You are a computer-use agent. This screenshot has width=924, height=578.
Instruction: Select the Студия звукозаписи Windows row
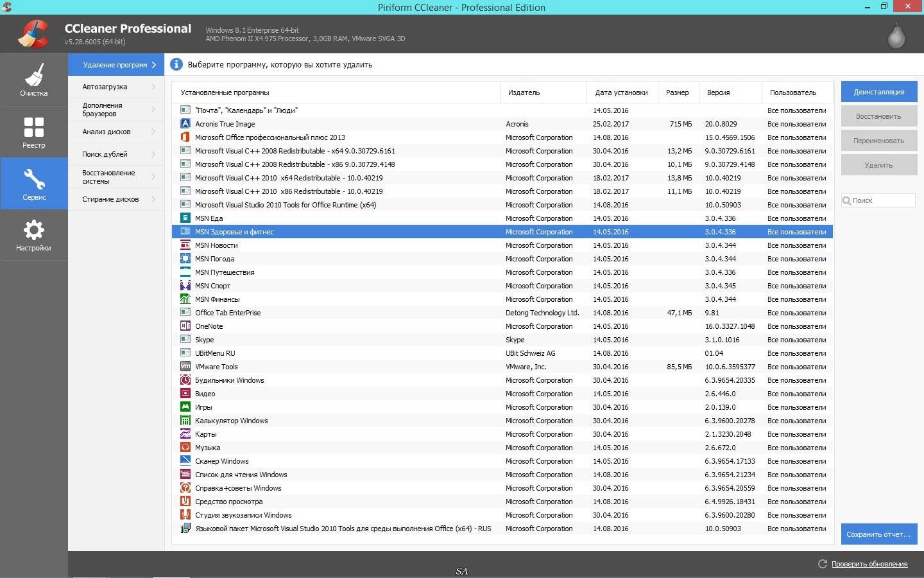coord(502,515)
